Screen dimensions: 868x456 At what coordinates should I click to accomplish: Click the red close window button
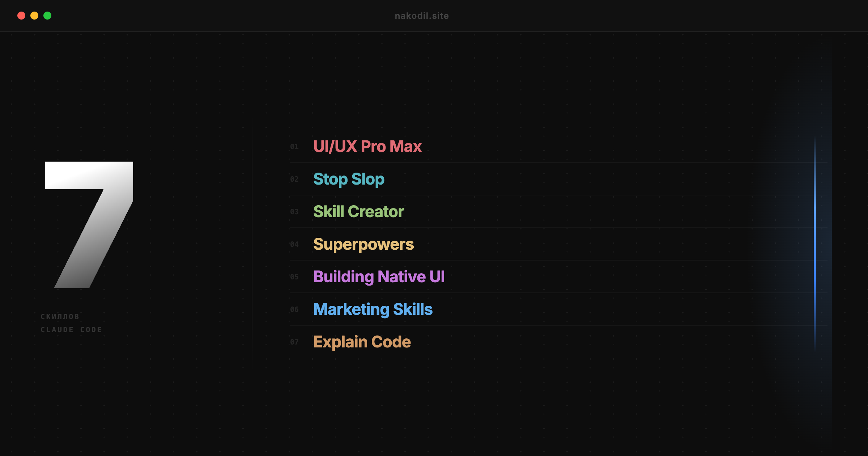(x=21, y=16)
